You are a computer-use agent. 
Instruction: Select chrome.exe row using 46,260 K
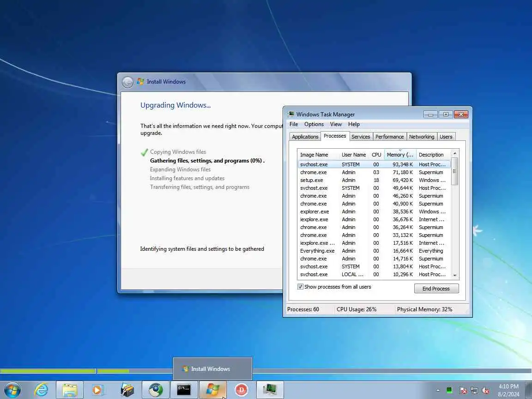pyautogui.click(x=374, y=196)
